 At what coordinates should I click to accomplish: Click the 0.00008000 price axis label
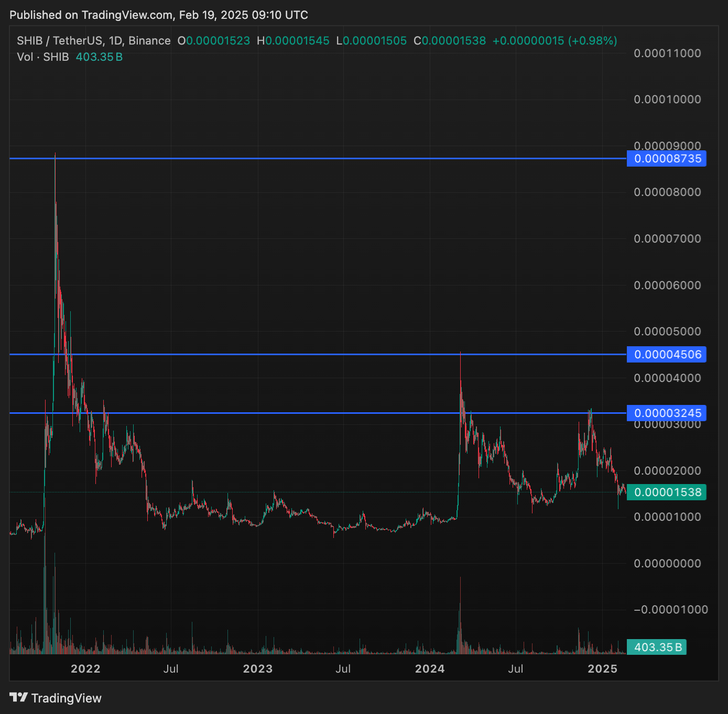(x=667, y=192)
